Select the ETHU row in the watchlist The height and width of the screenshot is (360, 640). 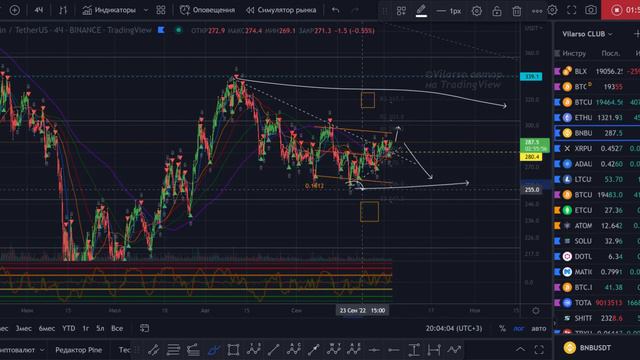coord(597,118)
